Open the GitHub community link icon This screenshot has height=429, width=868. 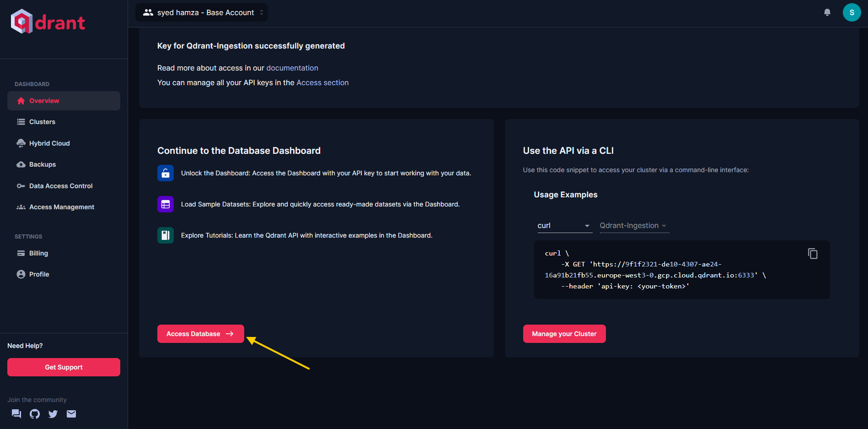(x=35, y=414)
